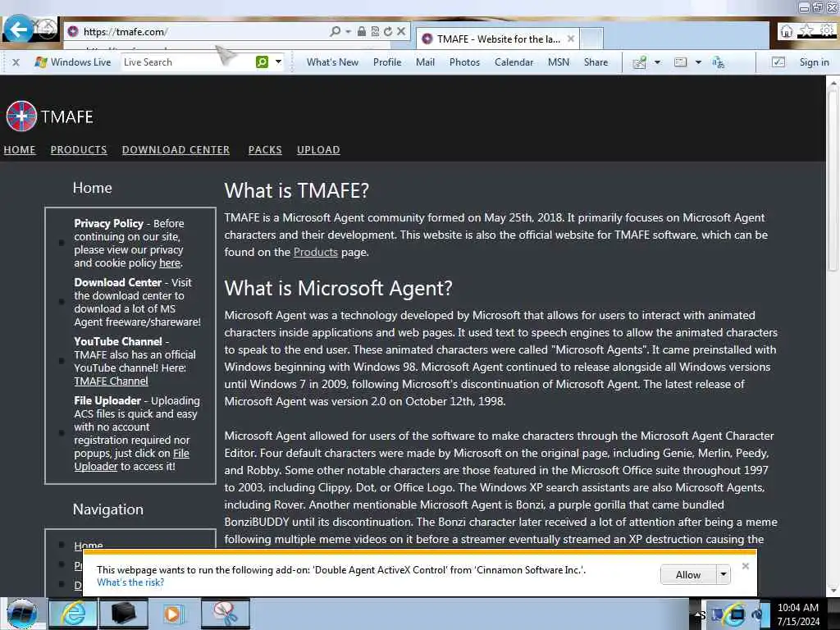
Task: Close the TMAFE browser tab
Action: pyautogui.click(x=571, y=39)
